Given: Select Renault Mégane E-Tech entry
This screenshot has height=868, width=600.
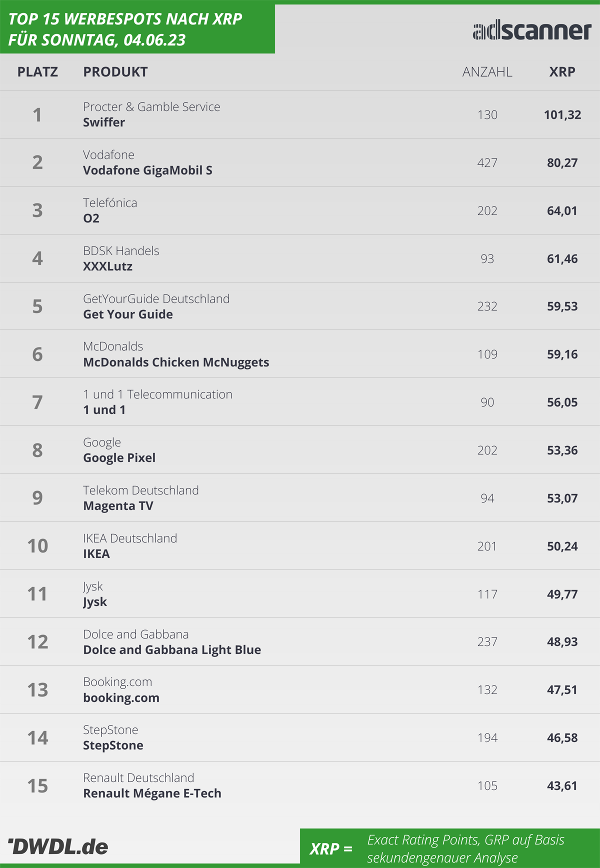Looking at the screenshot, I should click(x=300, y=785).
